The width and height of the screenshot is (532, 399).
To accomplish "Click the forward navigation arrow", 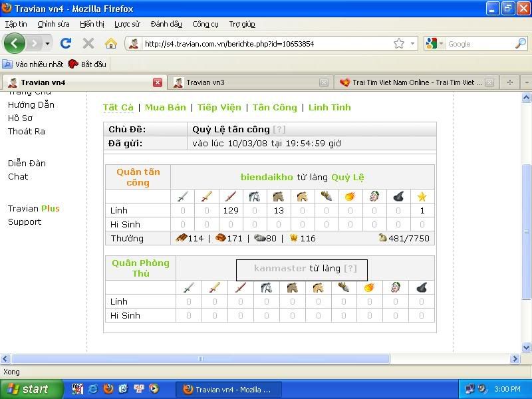I will click(34, 43).
